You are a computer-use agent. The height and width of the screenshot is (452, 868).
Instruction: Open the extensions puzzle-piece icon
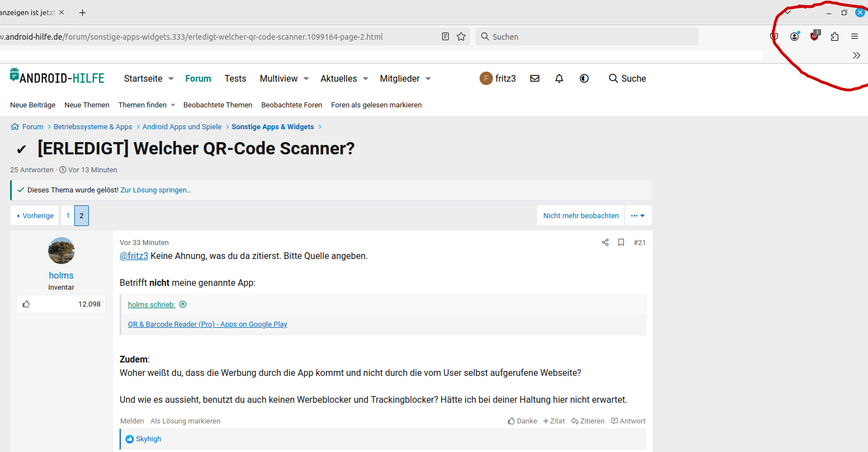pyautogui.click(x=834, y=36)
